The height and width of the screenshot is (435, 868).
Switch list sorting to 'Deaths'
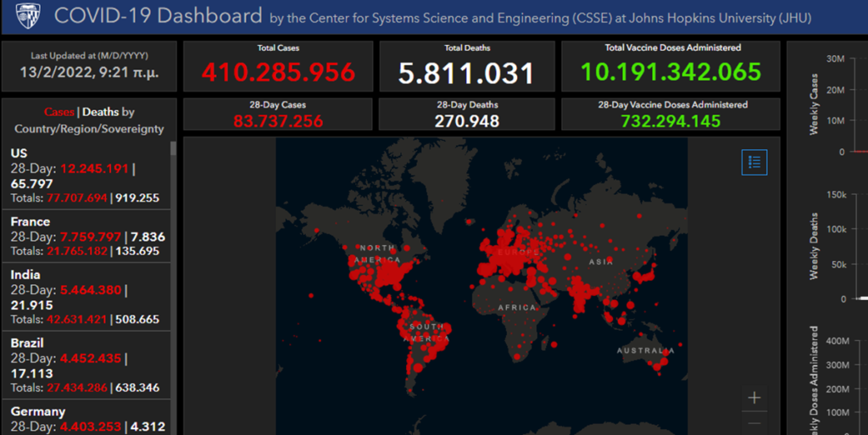100,112
